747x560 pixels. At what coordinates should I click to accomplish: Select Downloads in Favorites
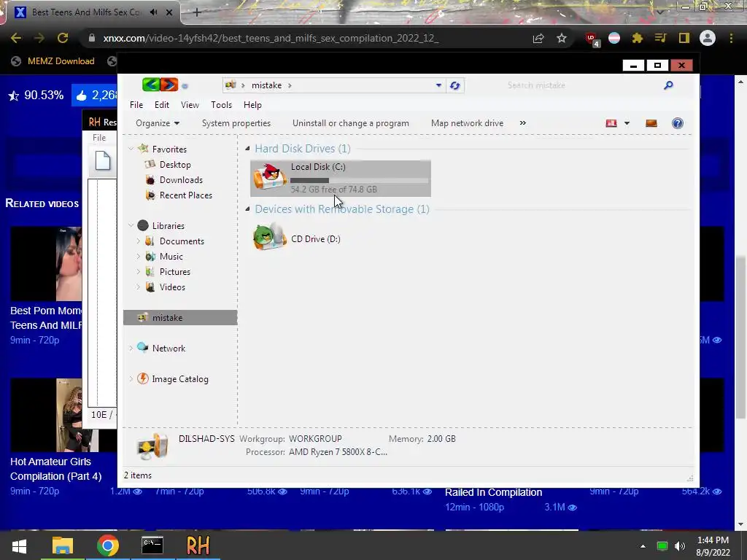pos(181,180)
